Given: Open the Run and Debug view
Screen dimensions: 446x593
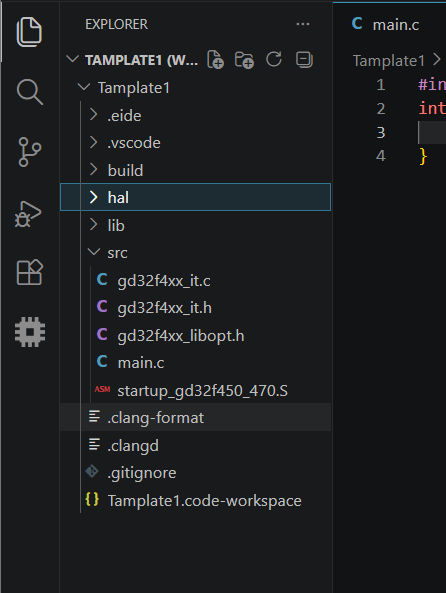Looking at the screenshot, I should click(x=28, y=214).
